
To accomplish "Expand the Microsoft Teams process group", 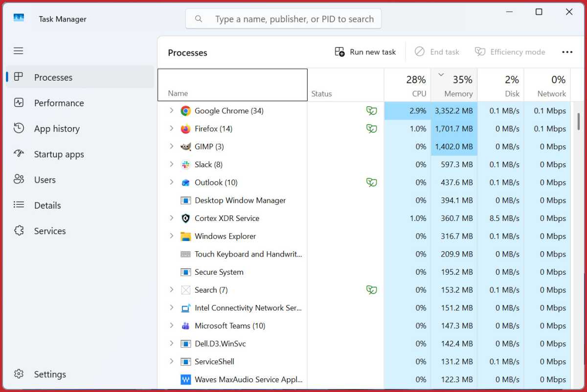I will [x=171, y=326].
